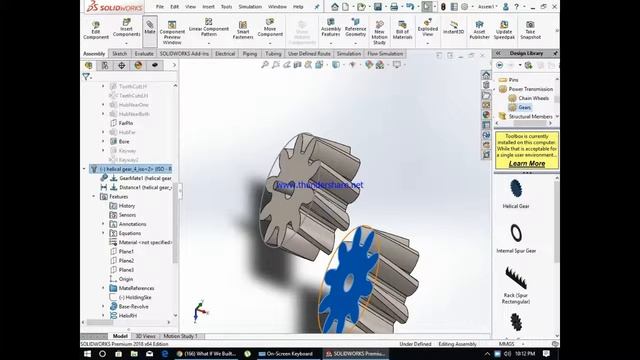
Task: Click Update Speedpak
Action: tap(504, 31)
